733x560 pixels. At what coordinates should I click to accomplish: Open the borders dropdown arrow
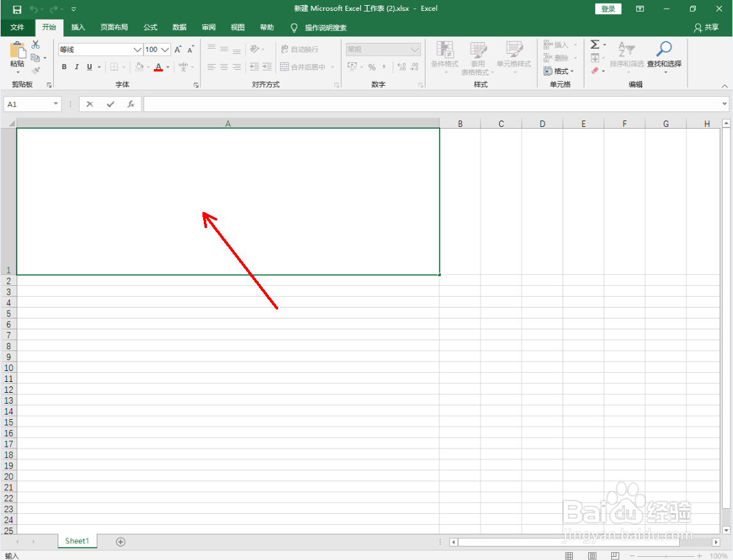pyautogui.click(x=124, y=67)
